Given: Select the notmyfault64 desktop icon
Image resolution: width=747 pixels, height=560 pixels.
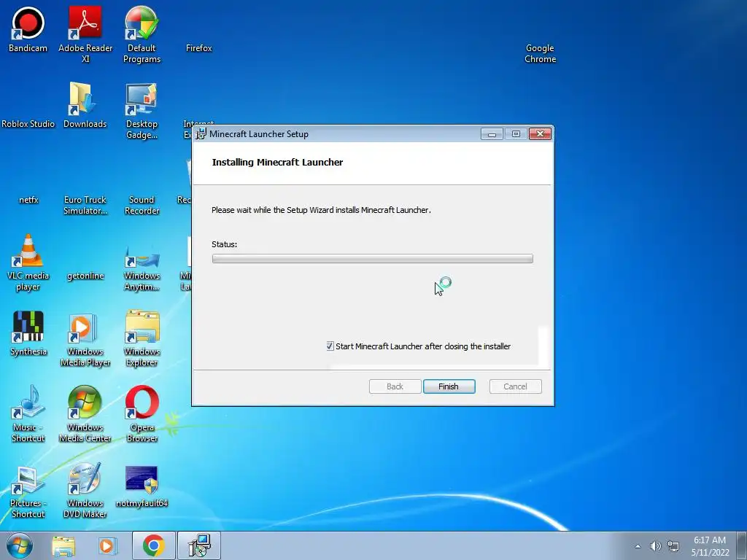Looking at the screenshot, I should [142, 486].
